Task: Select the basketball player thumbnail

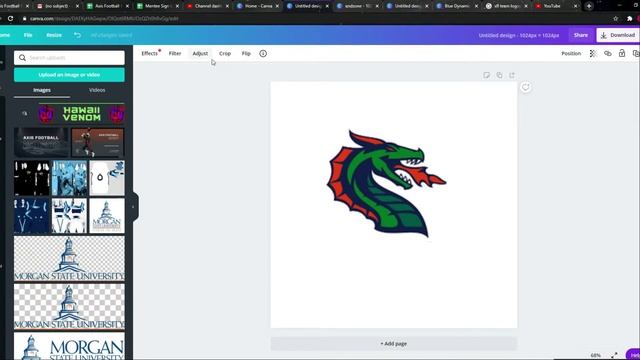Action: point(97,142)
